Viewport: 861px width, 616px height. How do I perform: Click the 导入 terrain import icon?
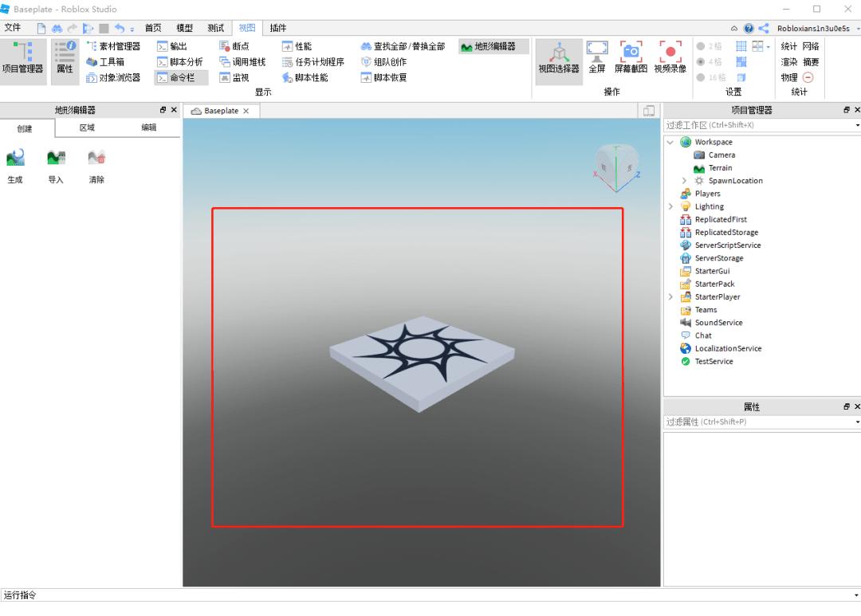pyautogui.click(x=56, y=158)
